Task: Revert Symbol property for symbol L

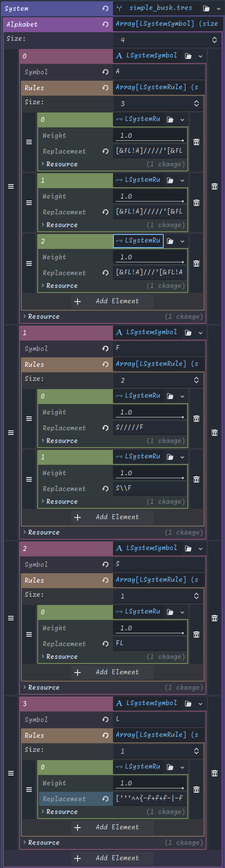Action: 105,720
